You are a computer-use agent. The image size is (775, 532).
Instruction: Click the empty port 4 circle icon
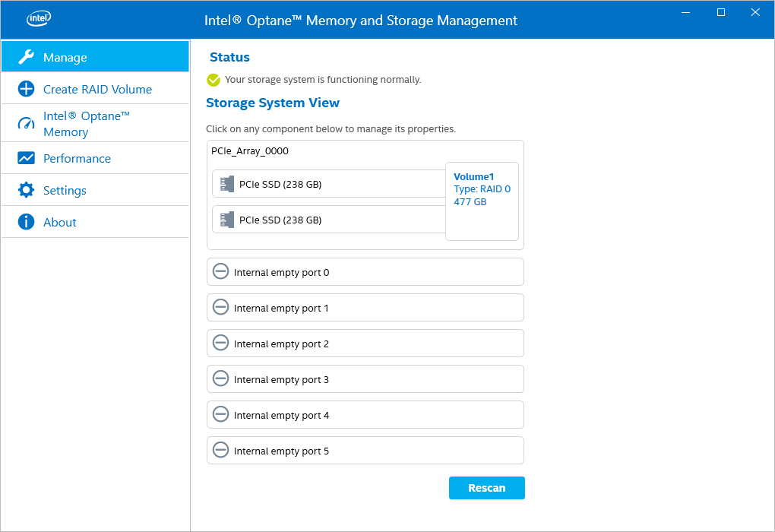[x=220, y=414]
